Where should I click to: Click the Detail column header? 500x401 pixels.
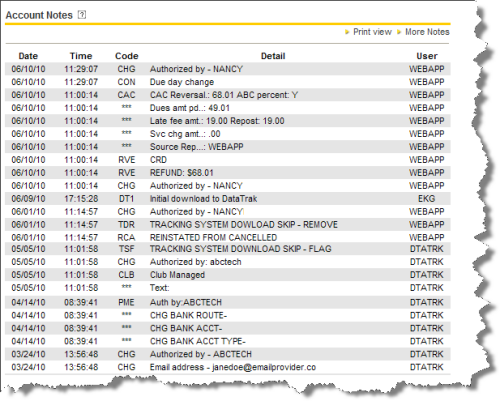273,56
